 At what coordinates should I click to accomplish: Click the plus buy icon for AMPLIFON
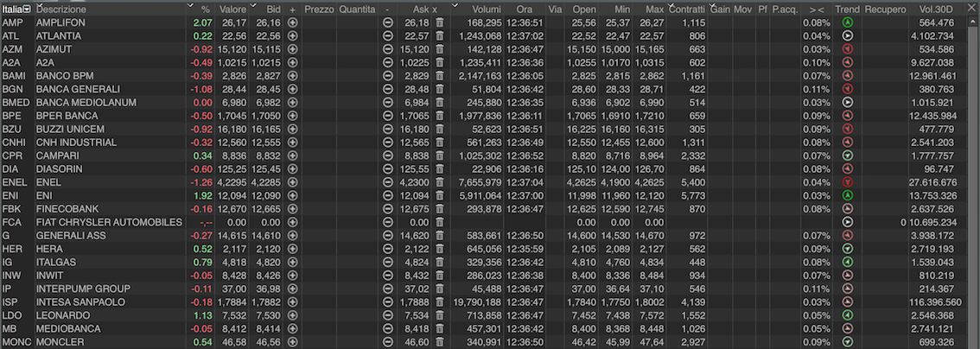pyautogui.click(x=292, y=22)
